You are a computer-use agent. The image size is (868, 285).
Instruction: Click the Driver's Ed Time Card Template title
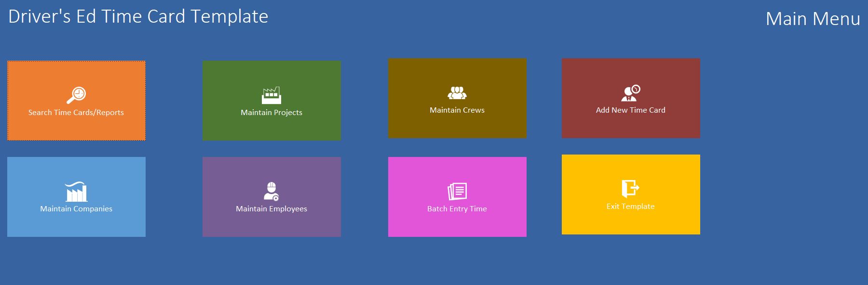click(x=138, y=16)
